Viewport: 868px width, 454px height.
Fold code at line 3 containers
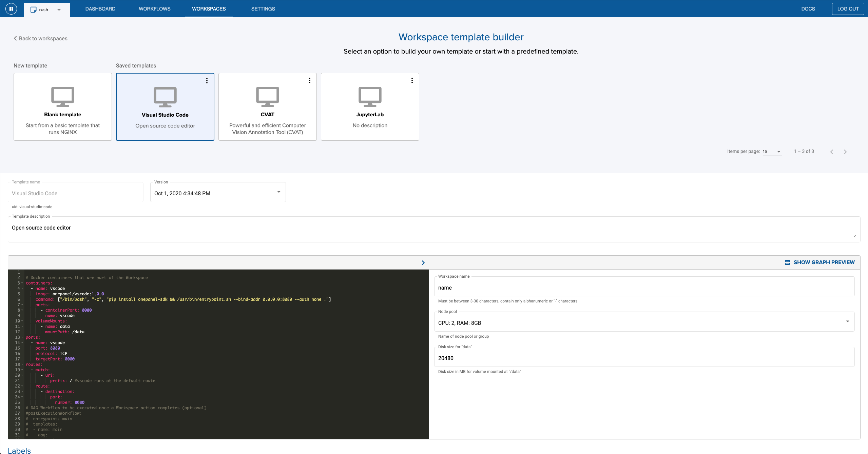pyautogui.click(x=22, y=283)
